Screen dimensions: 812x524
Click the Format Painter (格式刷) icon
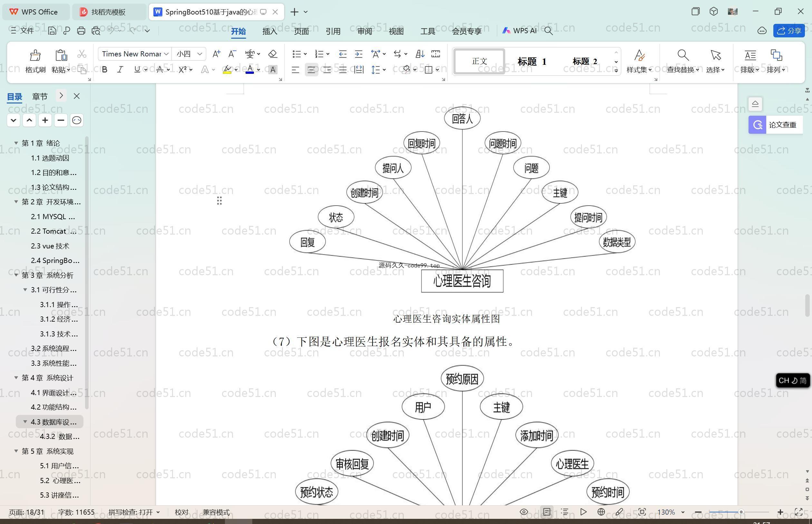pos(35,55)
